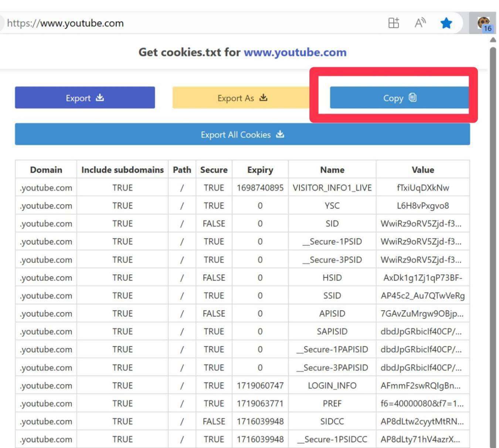Click the SIDCC row's expiry 1716039948
The width and height of the screenshot is (499, 448).
coord(260,421)
